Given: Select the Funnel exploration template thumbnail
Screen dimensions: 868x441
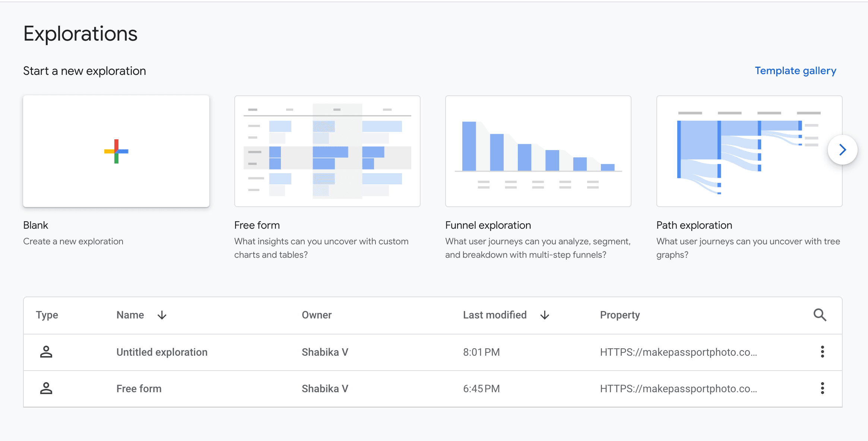Looking at the screenshot, I should click(x=538, y=151).
